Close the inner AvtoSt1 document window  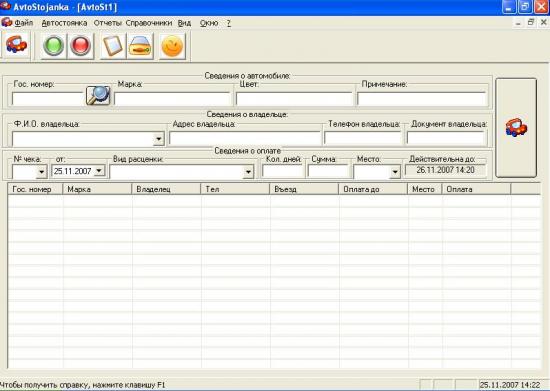click(543, 22)
